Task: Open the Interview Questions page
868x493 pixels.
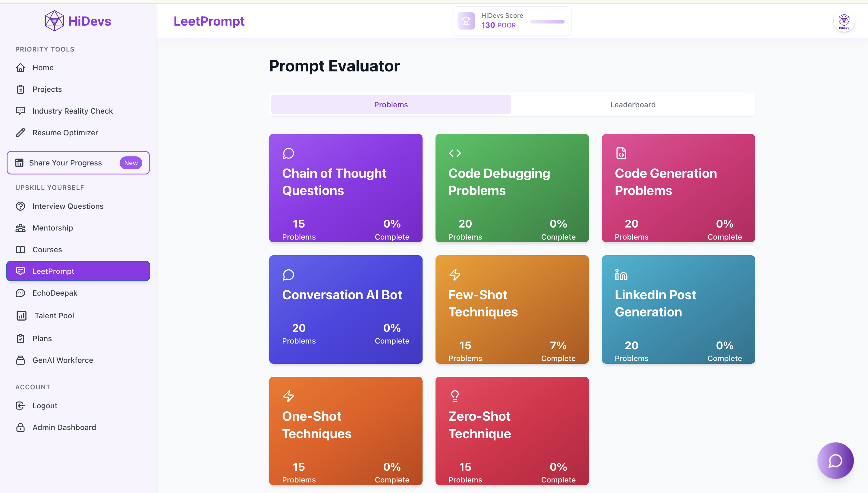Action: click(x=68, y=206)
